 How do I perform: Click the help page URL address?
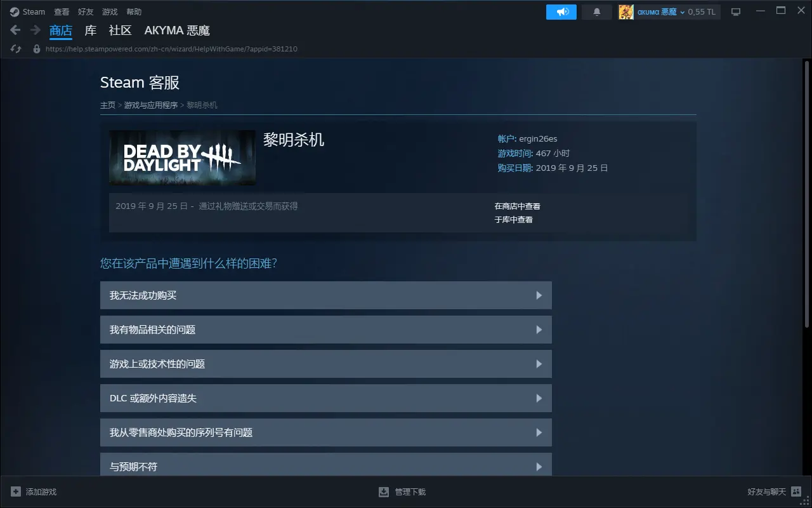click(x=171, y=49)
